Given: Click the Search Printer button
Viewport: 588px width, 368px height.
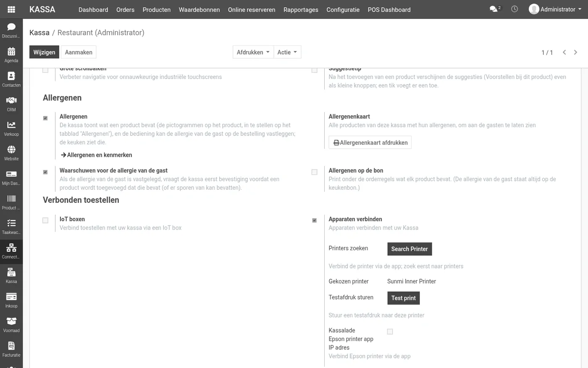Looking at the screenshot, I should tap(409, 249).
